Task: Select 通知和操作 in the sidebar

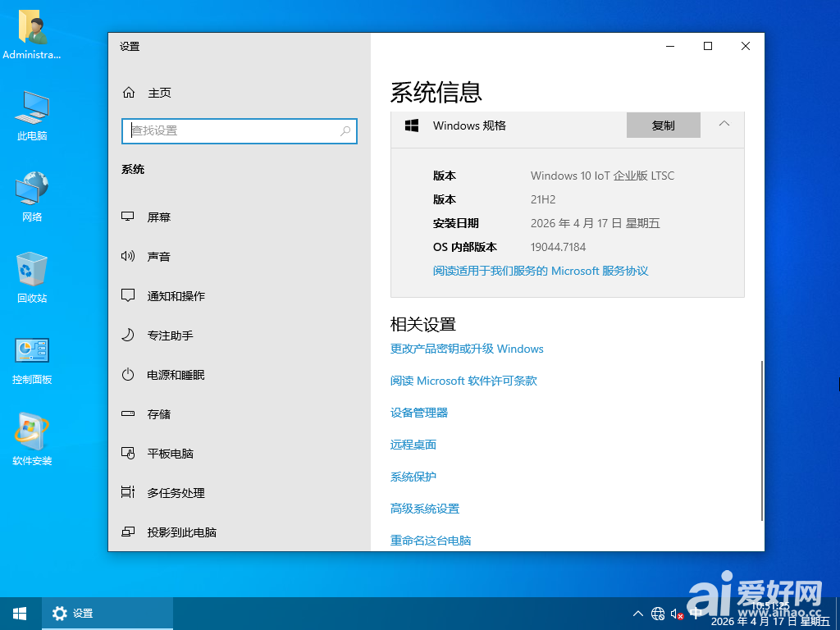Action: 239,295
